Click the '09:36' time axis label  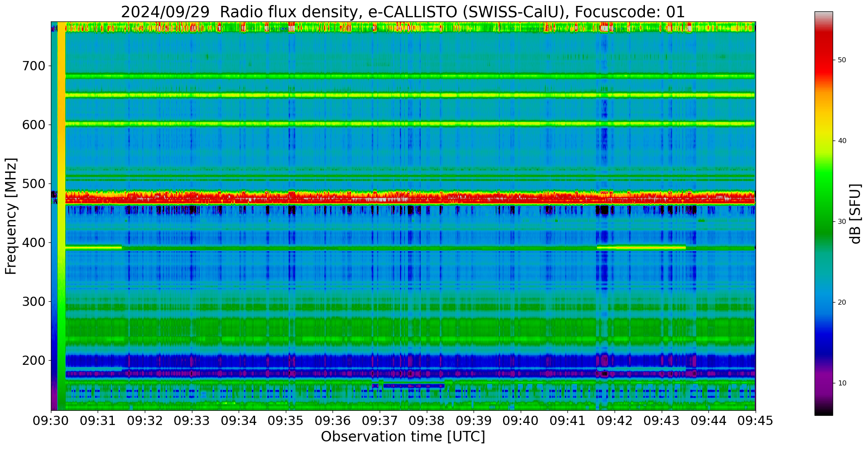click(x=333, y=420)
